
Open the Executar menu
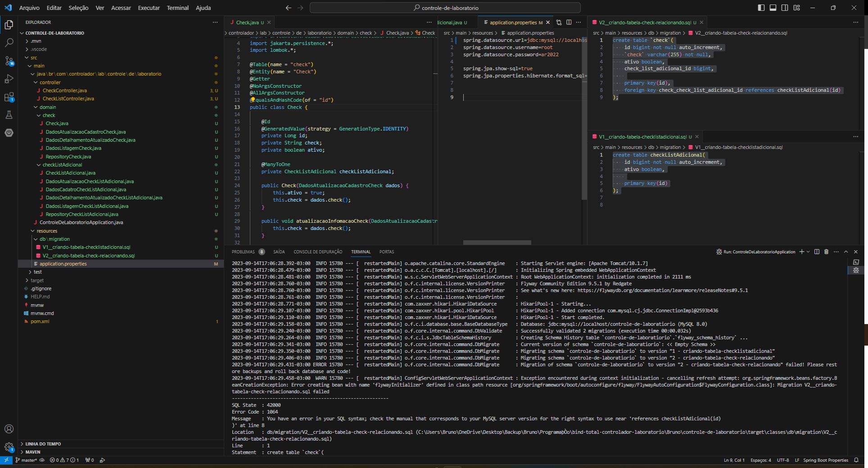pos(149,8)
